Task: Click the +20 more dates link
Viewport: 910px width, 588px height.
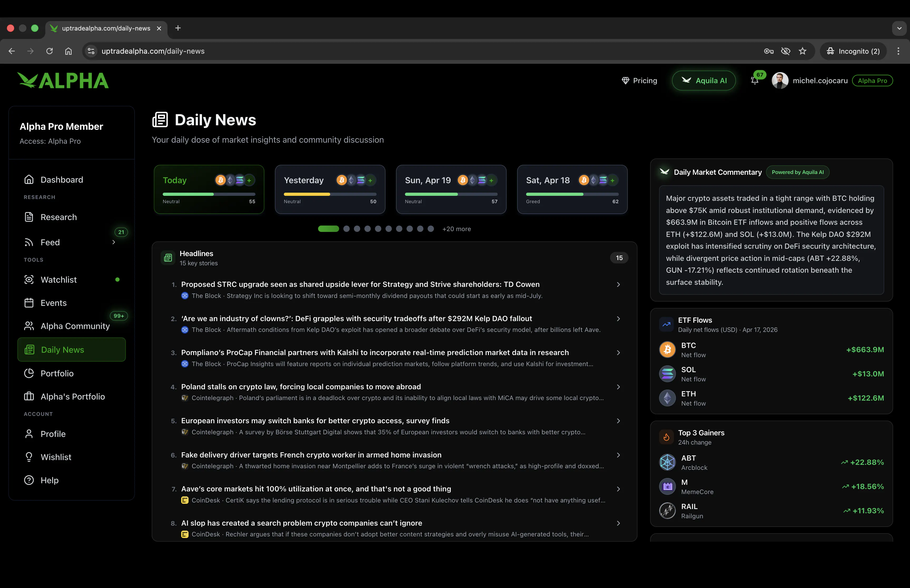Action: pos(456,229)
